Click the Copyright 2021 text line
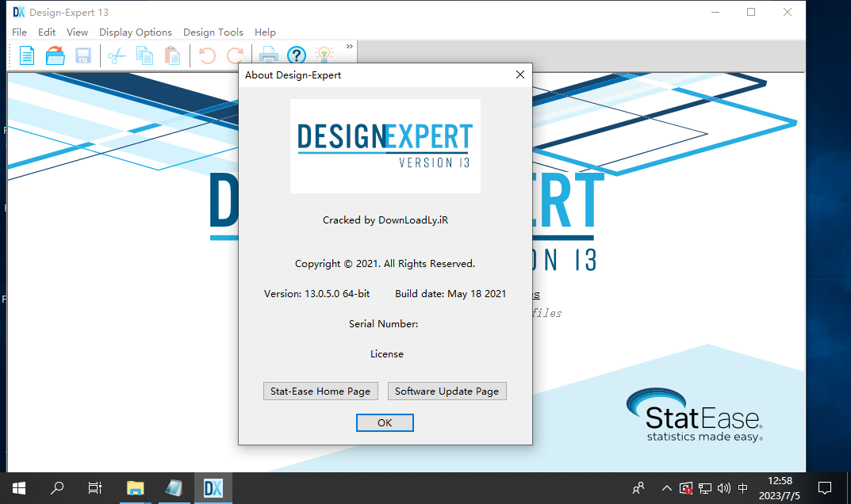Screen dimensions: 851x504 point(385,264)
